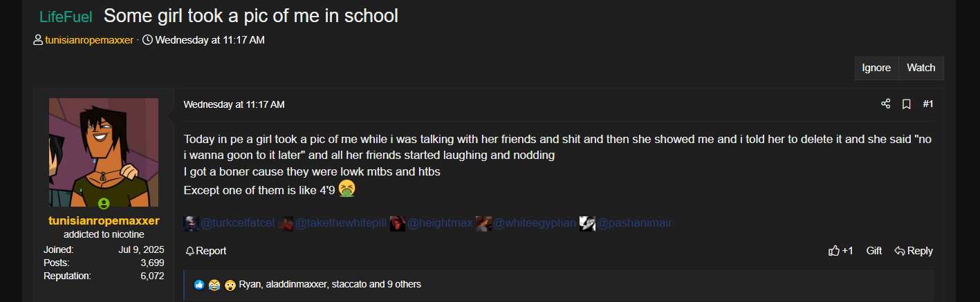Toggle Watch on this thread
Screen dimensions: 980x302
pyautogui.click(x=921, y=68)
